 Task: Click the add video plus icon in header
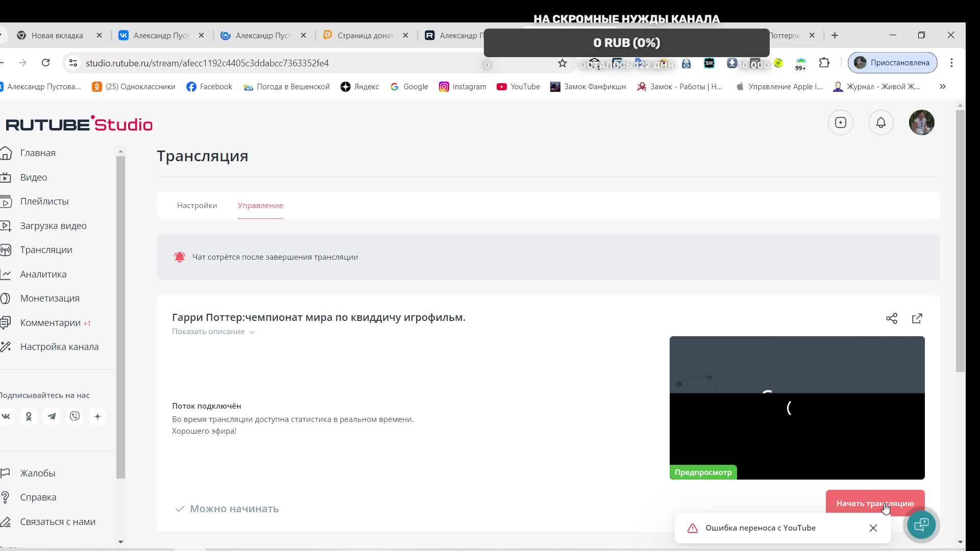(x=841, y=122)
